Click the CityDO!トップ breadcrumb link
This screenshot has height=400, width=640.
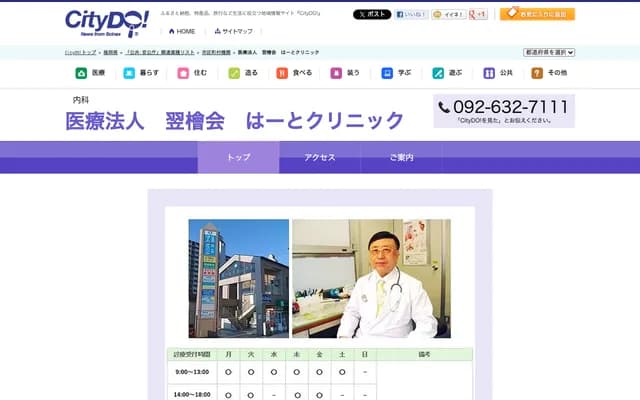pos(80,53)
